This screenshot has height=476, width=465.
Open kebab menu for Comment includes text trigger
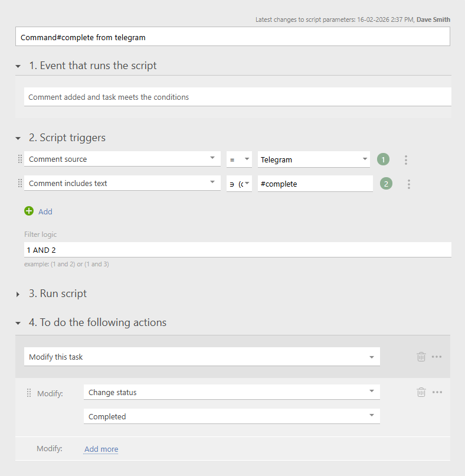pos(408,184)
